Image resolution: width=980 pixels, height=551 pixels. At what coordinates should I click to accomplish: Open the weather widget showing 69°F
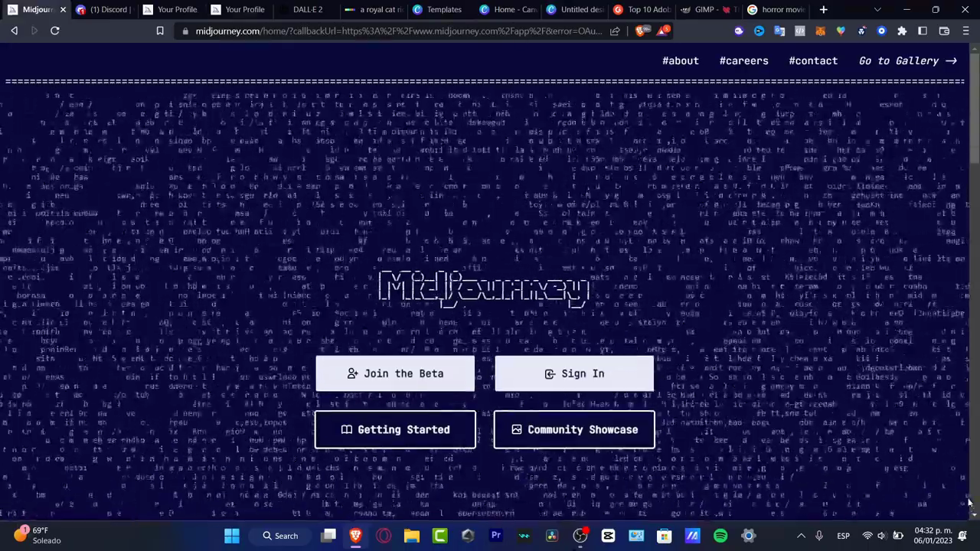point(37,536)
